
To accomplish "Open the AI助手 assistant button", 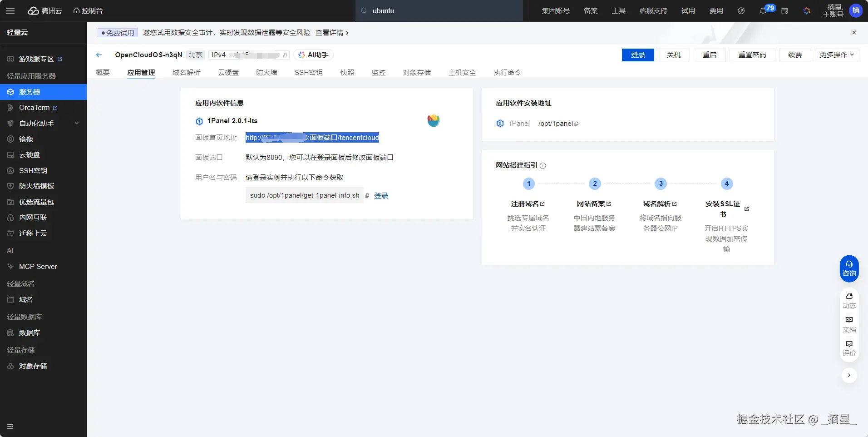I will point(313,55).
